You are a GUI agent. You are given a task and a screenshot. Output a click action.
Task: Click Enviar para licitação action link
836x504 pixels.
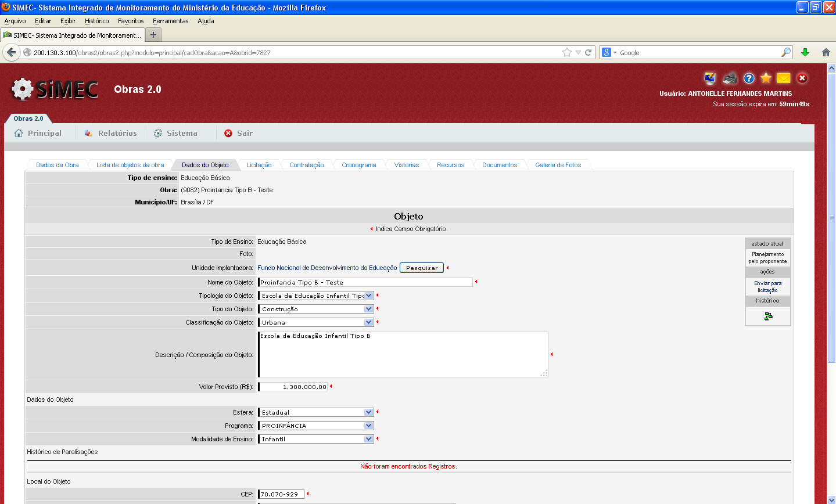(768, 287)
